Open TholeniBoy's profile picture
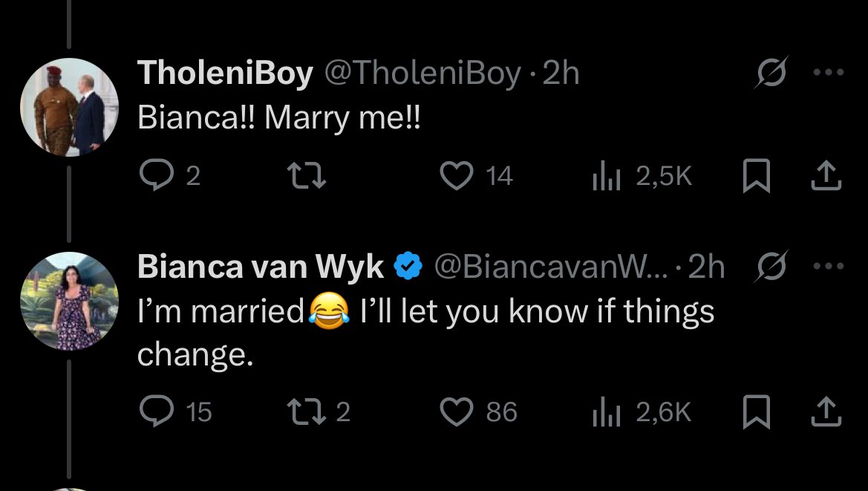The image size is (868, 491). tap(70, 107)
